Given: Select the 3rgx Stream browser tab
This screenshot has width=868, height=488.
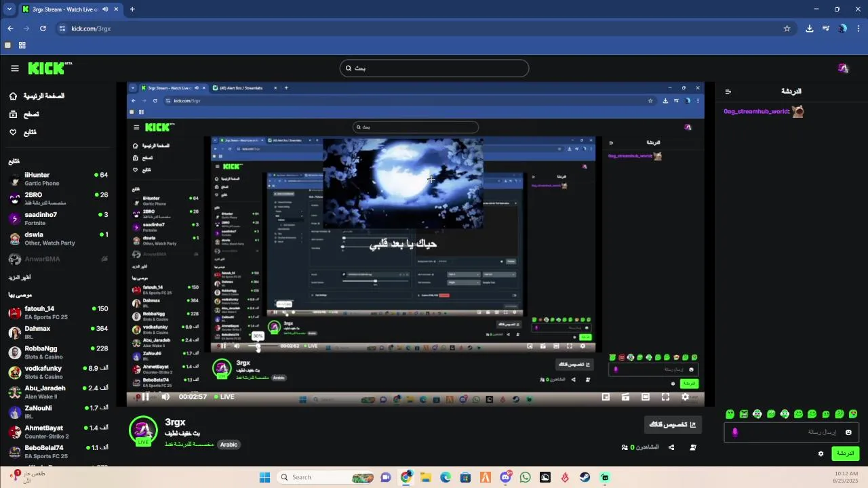Looking at the screenshot, I should pos(71,9).
